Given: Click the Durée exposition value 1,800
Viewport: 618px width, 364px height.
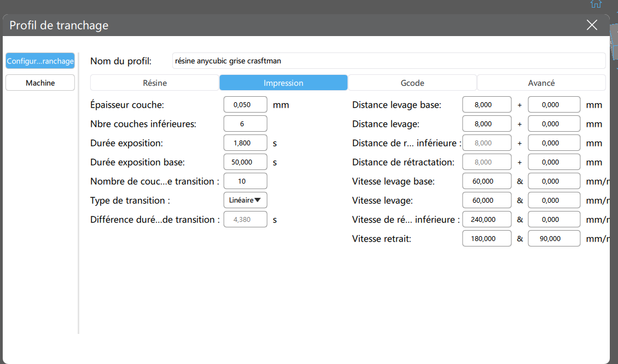Looking at the screenshot, I should (x=245, y=143).
